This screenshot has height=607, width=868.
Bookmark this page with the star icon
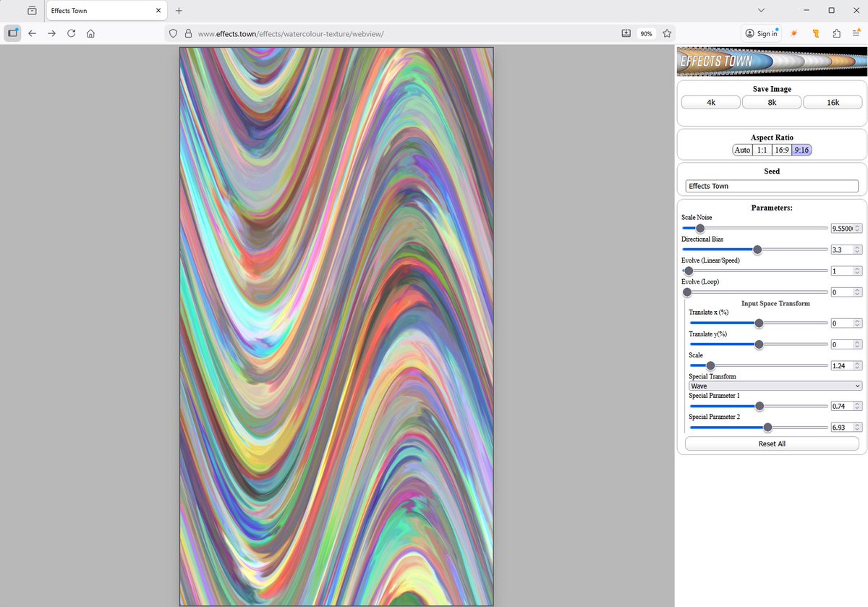[x=667, y=33]
